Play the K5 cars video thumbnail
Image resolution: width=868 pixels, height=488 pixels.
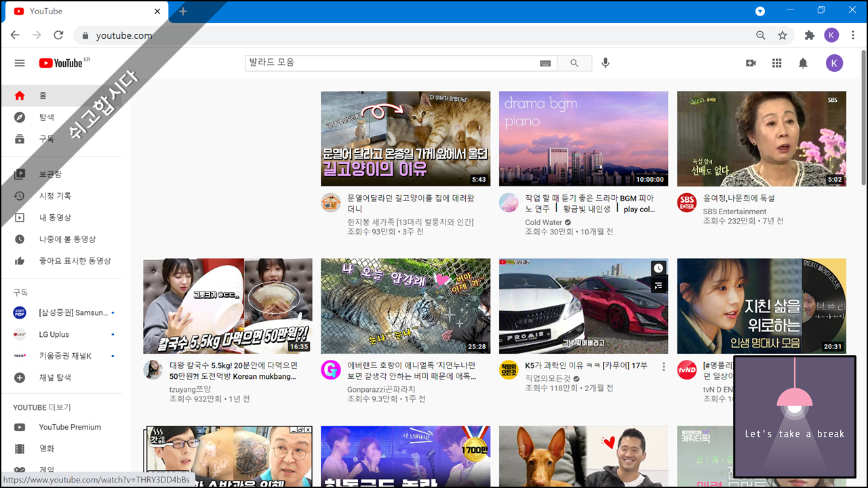pyautogui.click(x=583, y=306)
